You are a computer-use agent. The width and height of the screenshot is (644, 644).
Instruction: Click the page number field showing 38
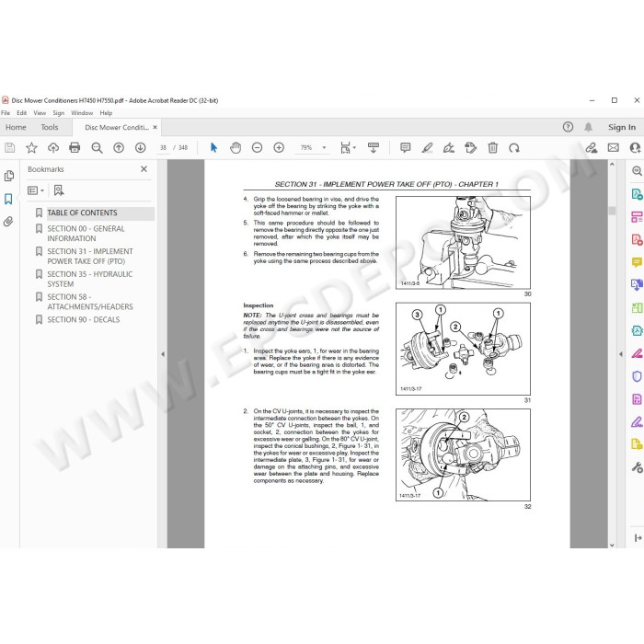163,148
